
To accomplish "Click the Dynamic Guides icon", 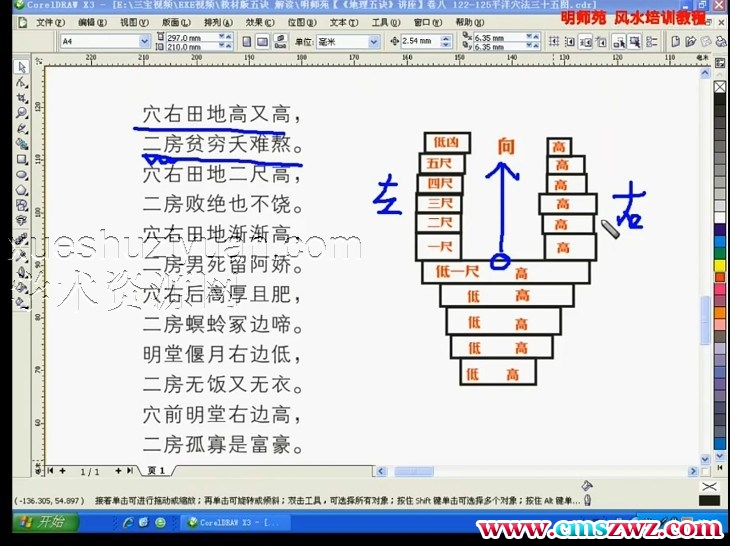I will click(602, 41).
